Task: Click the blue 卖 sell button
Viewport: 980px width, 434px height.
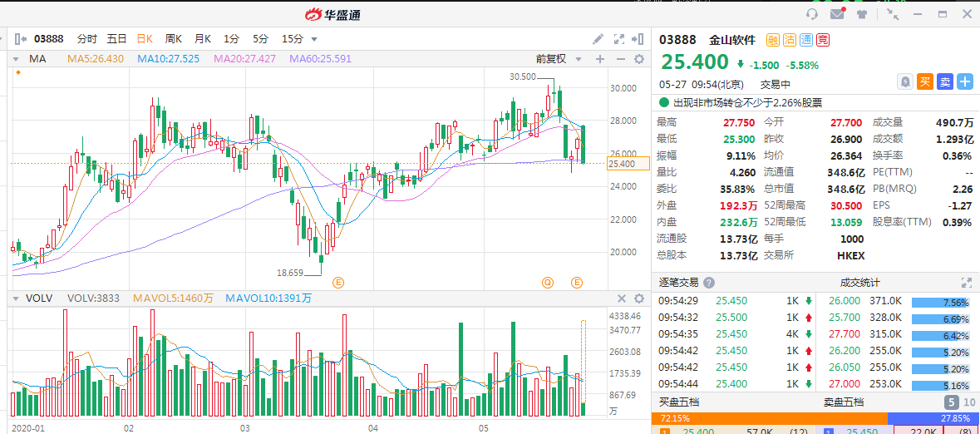Action: click(x=945, y=81)
